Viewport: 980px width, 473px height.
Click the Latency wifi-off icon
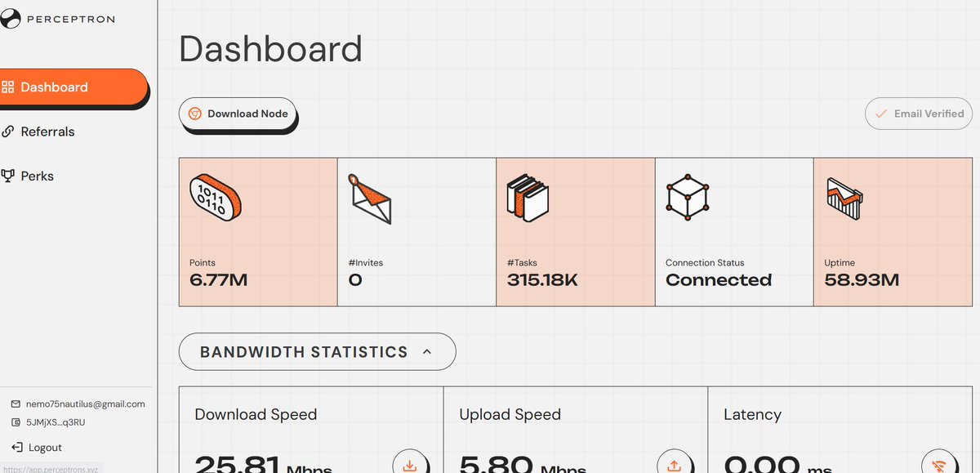[x=939, y=464]
